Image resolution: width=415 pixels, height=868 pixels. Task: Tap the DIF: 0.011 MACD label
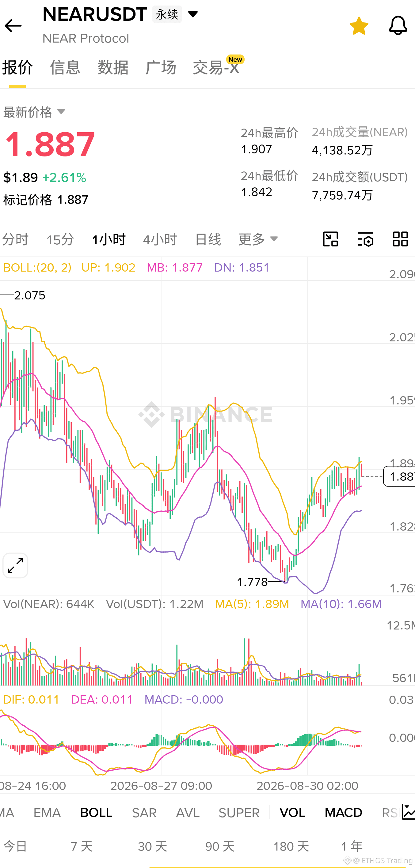point(31,700)
